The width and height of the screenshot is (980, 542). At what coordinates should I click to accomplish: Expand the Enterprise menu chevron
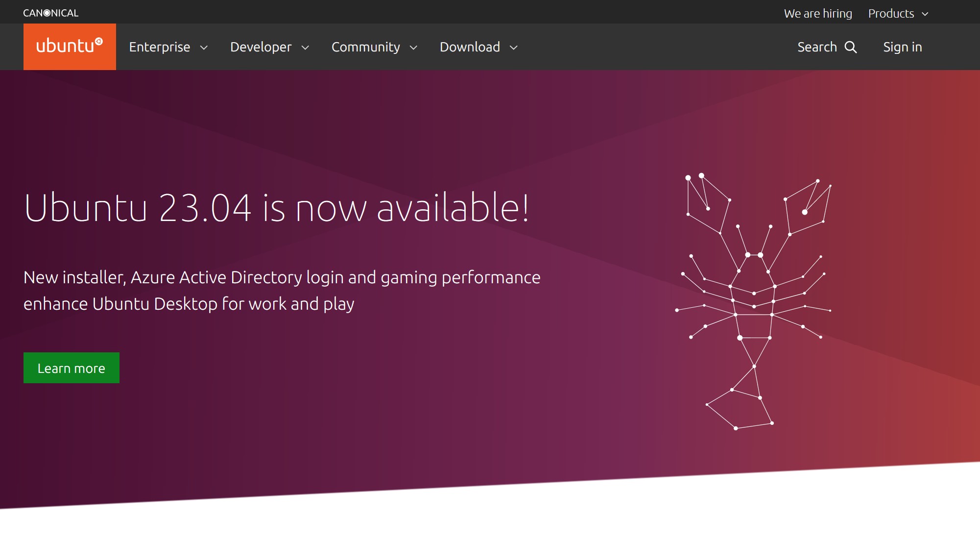point(204,48)
